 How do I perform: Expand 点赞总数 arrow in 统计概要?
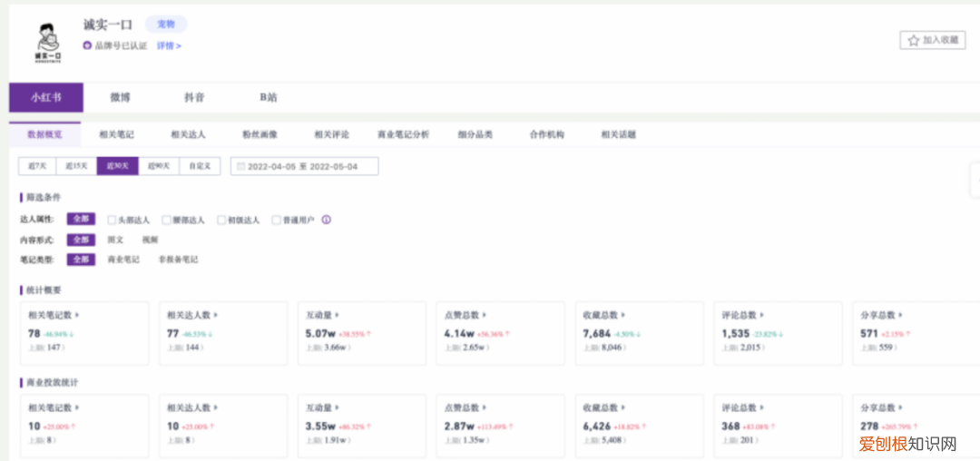(485, 316)
